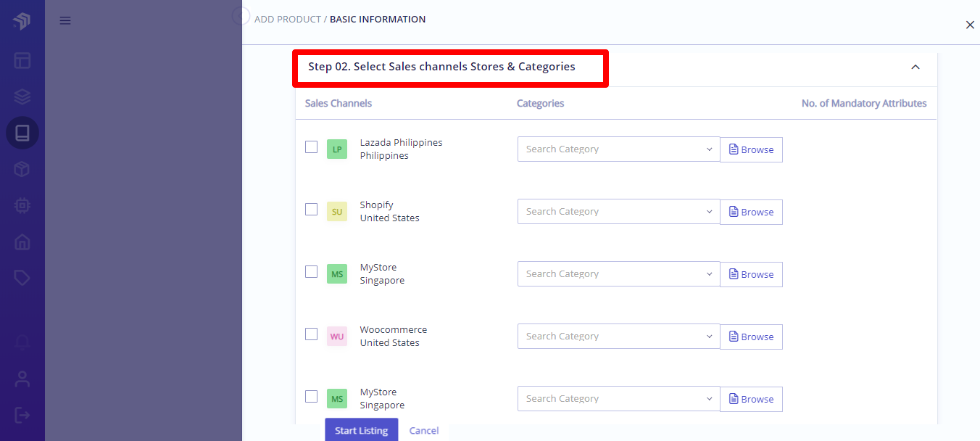Viewport: 980px width, 441px height.
Task: Click the Step 02 section title text
Action: tap(442, 67)
